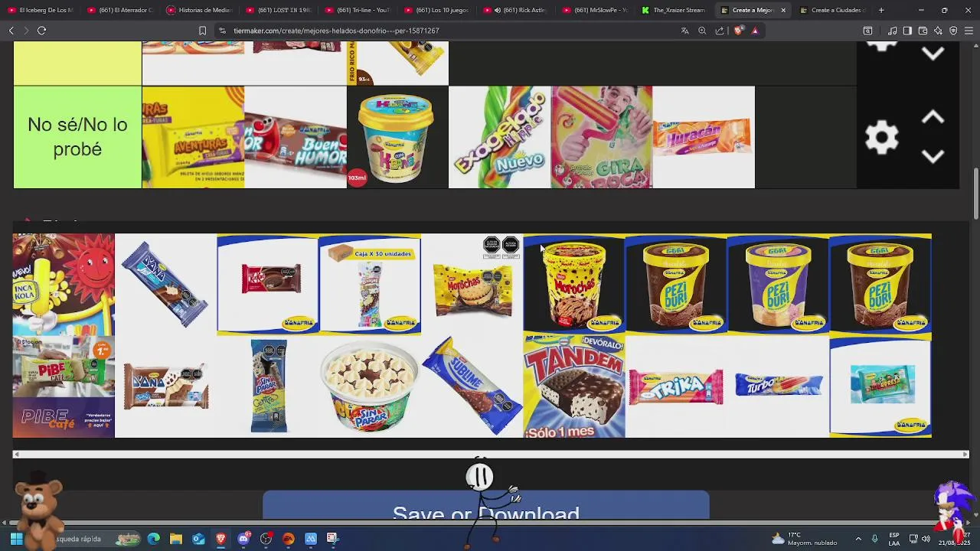980x551 pixels.
Task: Reload the tiermaker page
Action: tap(41, 31)
